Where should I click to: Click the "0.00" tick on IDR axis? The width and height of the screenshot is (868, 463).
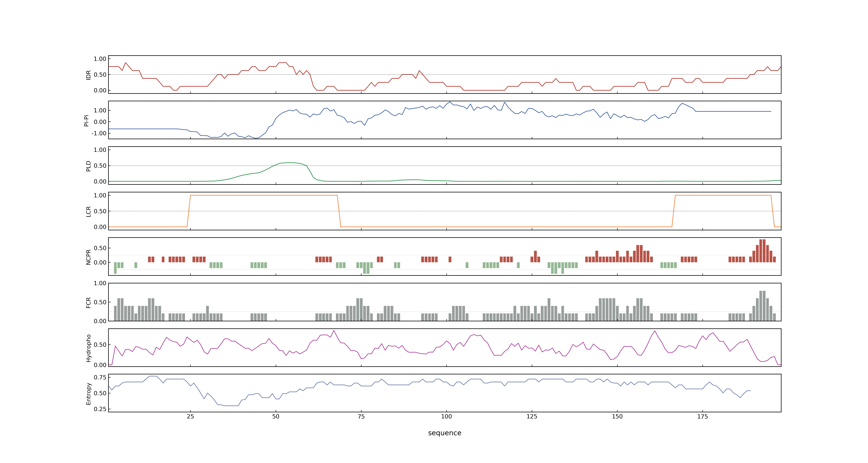point(100,90)
